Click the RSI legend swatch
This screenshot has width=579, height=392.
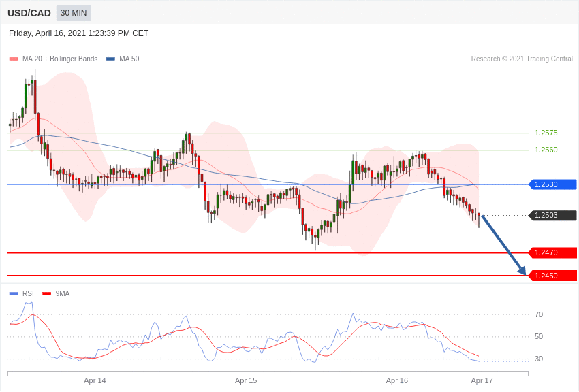[x=14, y=293]
